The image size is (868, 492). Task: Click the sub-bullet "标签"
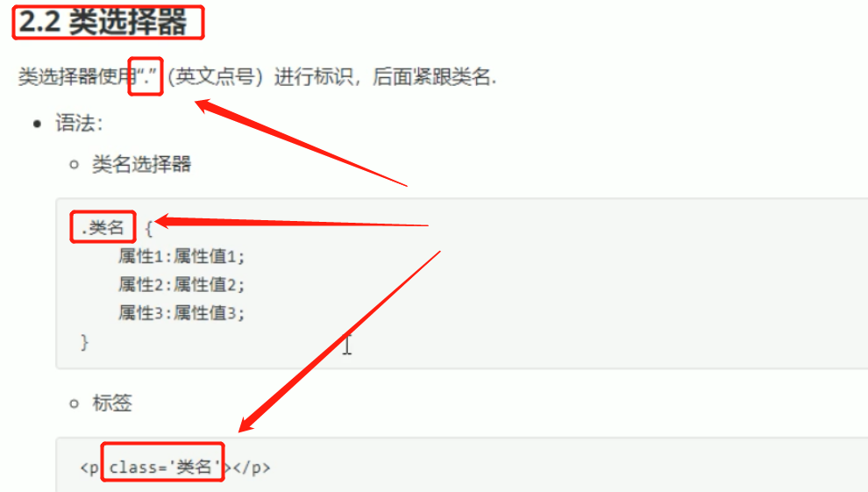(x=112, y=403)
